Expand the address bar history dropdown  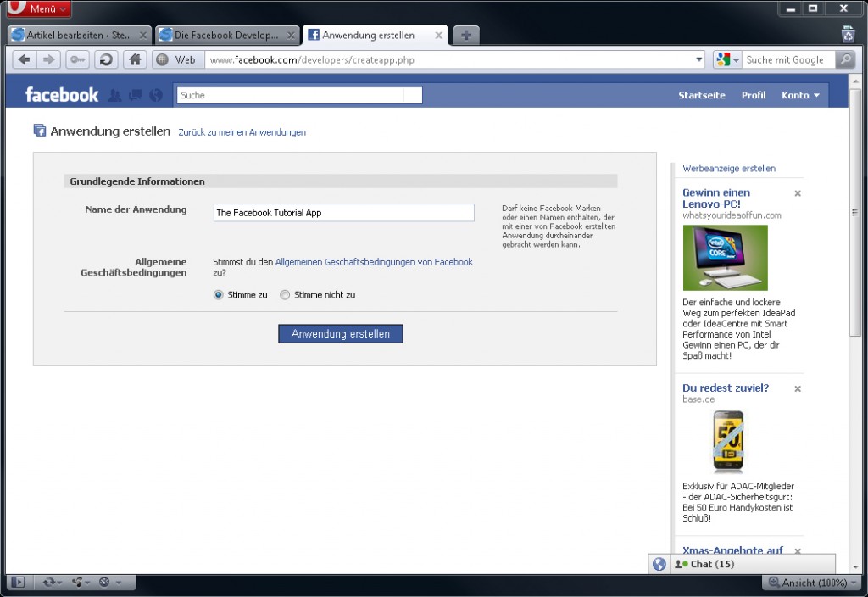[x=699, y=59]
